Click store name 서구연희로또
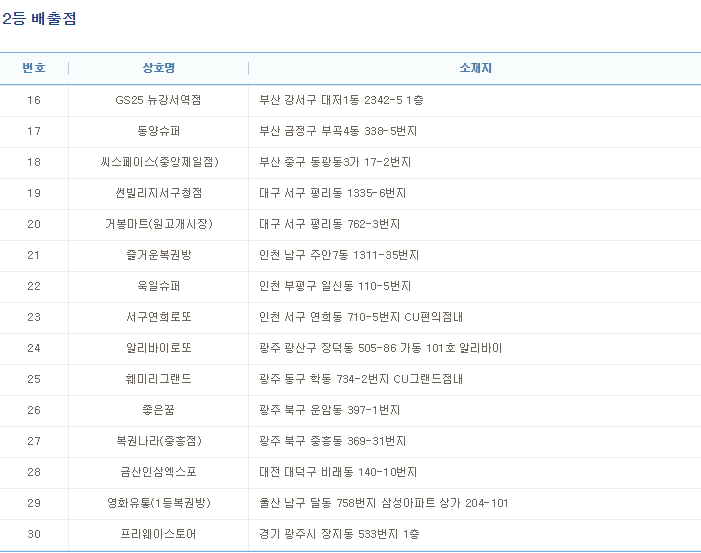Viewport: 701px width, 553px height. (x=159, y=317)
